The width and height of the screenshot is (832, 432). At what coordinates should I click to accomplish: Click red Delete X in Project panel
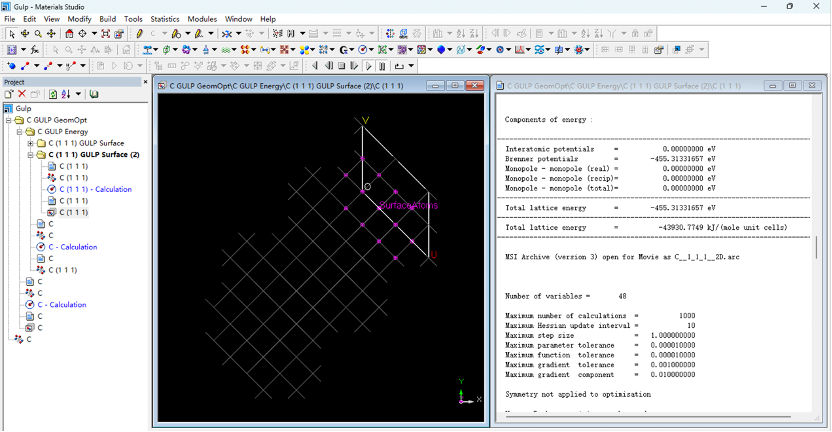pos(22,94)
